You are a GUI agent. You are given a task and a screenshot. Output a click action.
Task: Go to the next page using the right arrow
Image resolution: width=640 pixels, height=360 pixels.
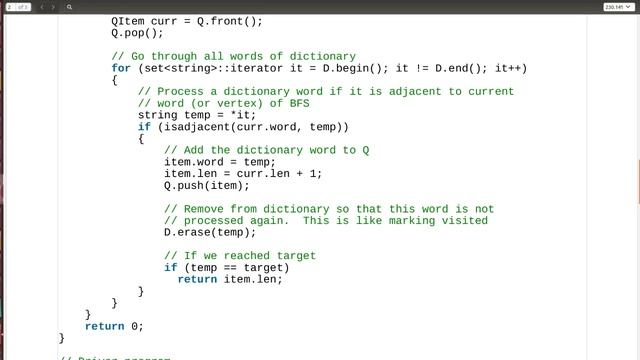(x=53, y=7)
